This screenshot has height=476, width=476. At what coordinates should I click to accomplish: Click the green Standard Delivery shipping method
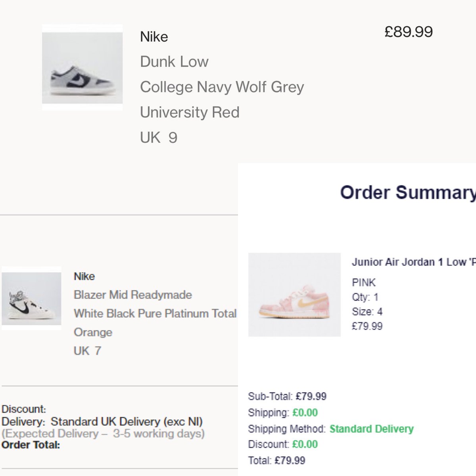pos(371,429)
